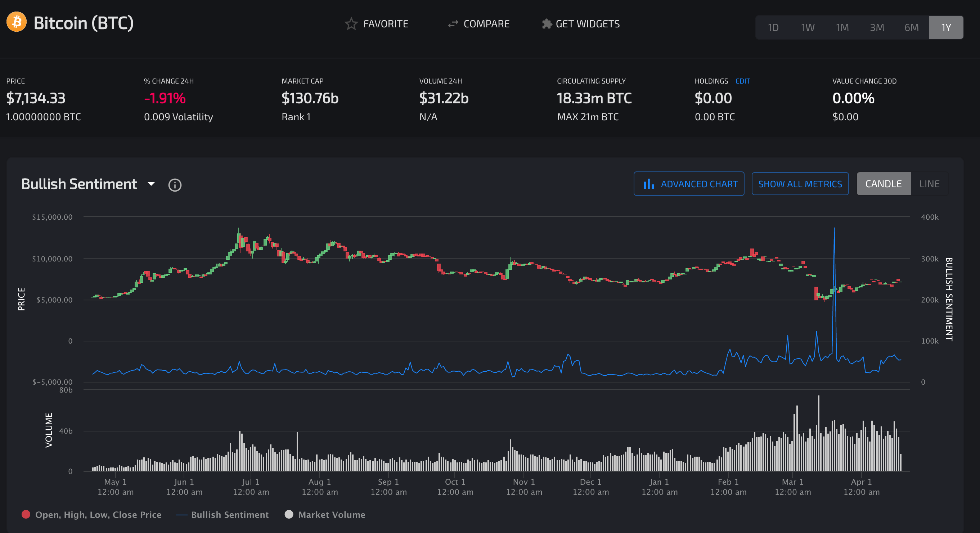Click the EDIT holdings link

tap(742, 81)
